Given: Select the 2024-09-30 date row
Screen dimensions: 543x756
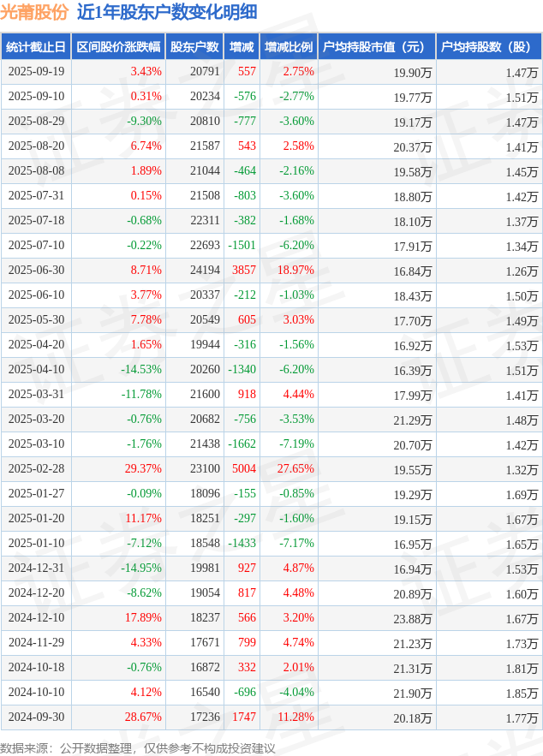Looking at the screenshot, I should [36, 717].
